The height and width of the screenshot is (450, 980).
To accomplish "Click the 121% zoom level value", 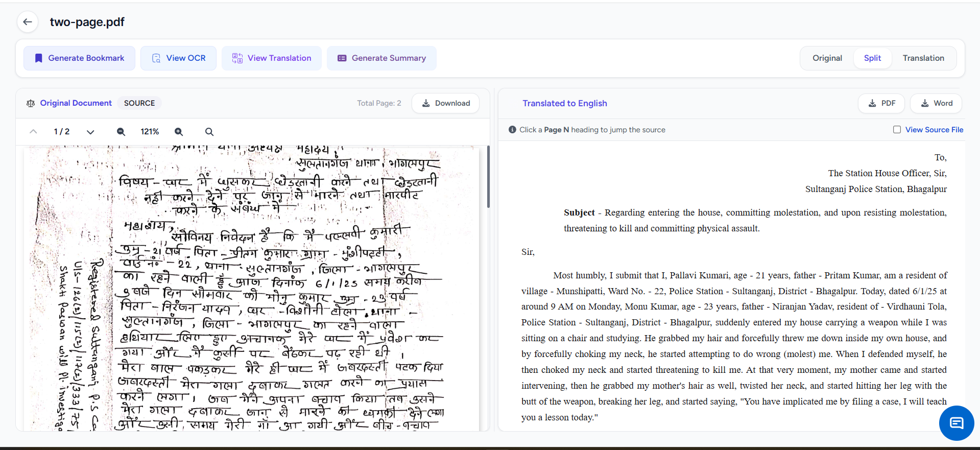I will click(x=150, y=132).
